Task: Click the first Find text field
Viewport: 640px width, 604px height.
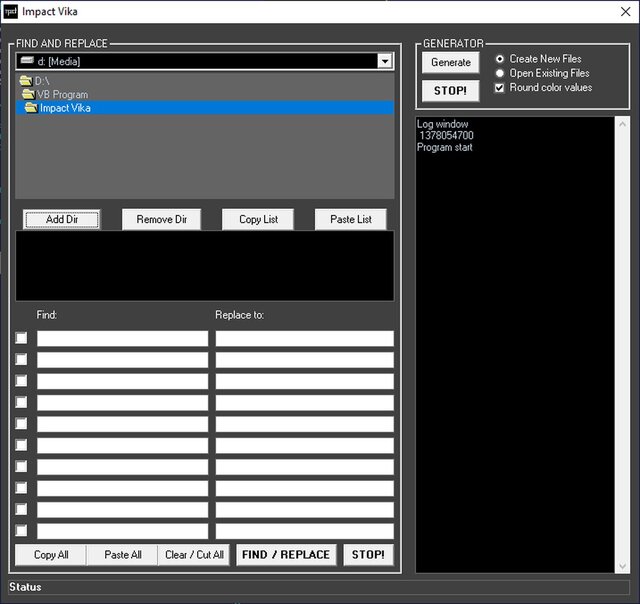Action: tap(122, 338)
